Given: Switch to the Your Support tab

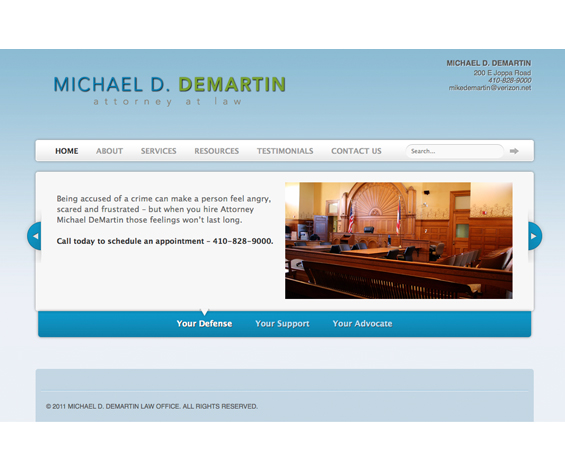Looking at the screenshot, I should tap(282, 324).
